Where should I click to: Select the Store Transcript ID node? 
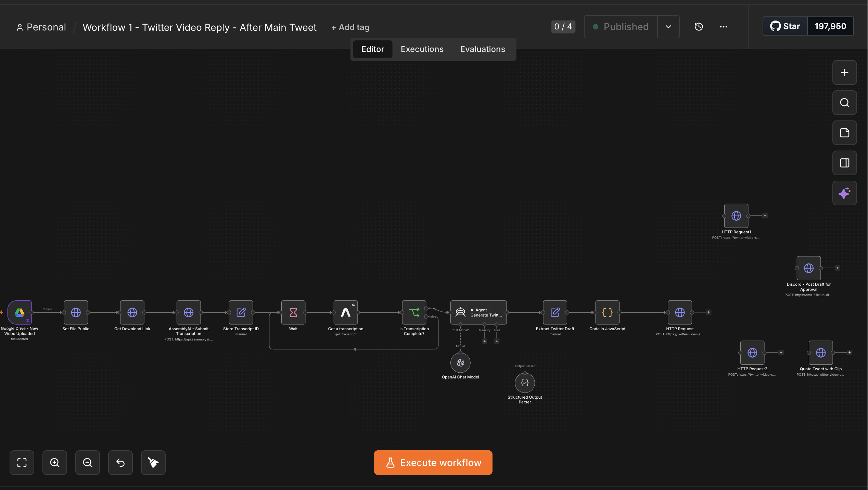click(x=241, y=312)
